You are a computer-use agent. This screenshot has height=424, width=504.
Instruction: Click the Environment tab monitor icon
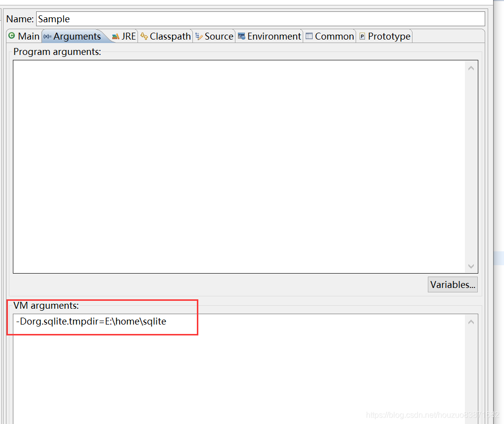241,36
